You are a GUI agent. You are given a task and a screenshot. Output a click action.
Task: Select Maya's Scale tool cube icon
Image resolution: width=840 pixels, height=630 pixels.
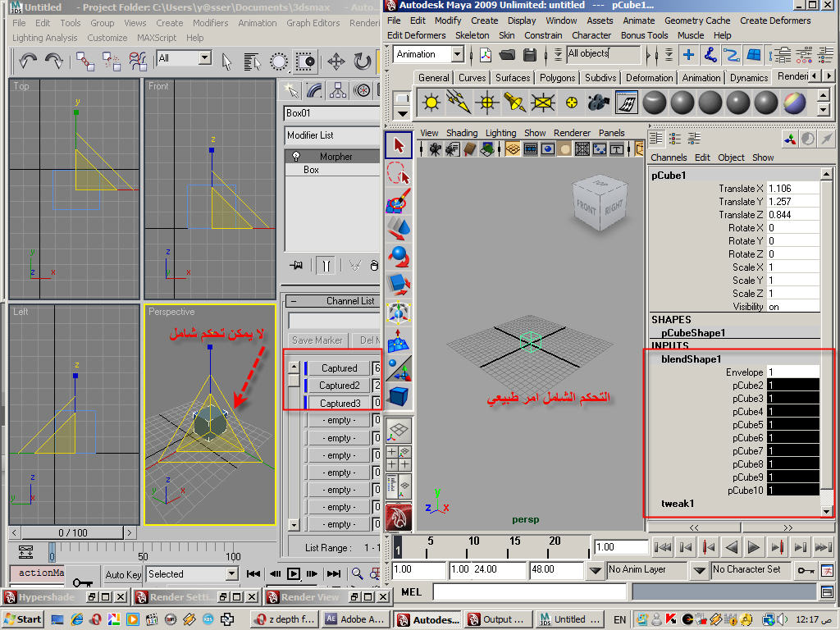399,285
